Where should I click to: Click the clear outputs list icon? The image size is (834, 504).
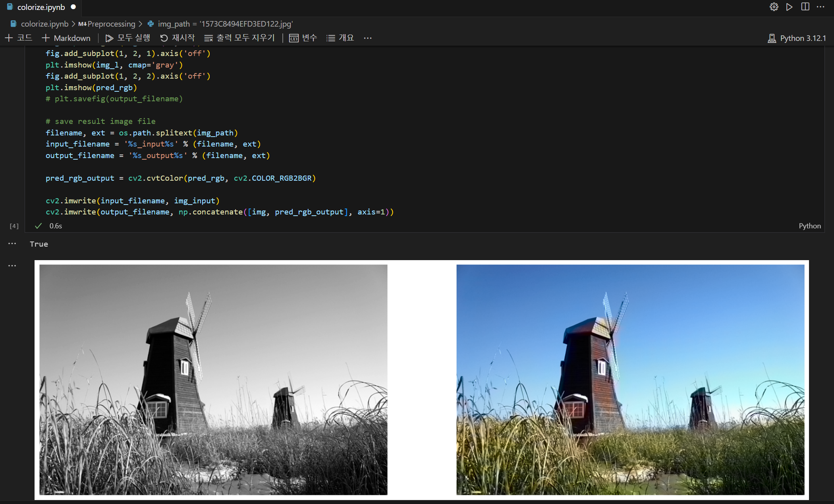208,38
